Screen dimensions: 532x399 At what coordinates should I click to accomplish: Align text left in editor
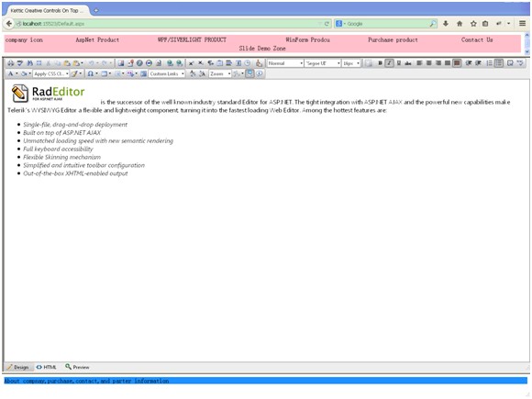coord(419,63)
